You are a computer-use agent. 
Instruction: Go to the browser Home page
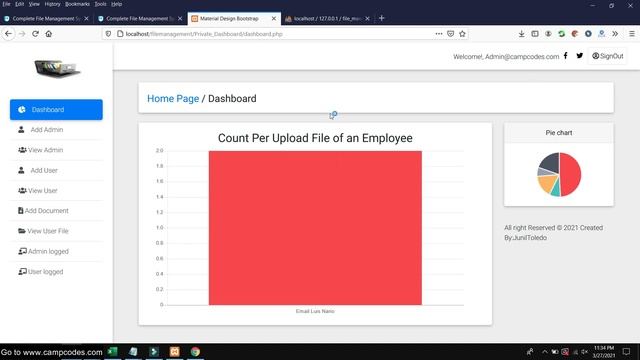point(49,34)
